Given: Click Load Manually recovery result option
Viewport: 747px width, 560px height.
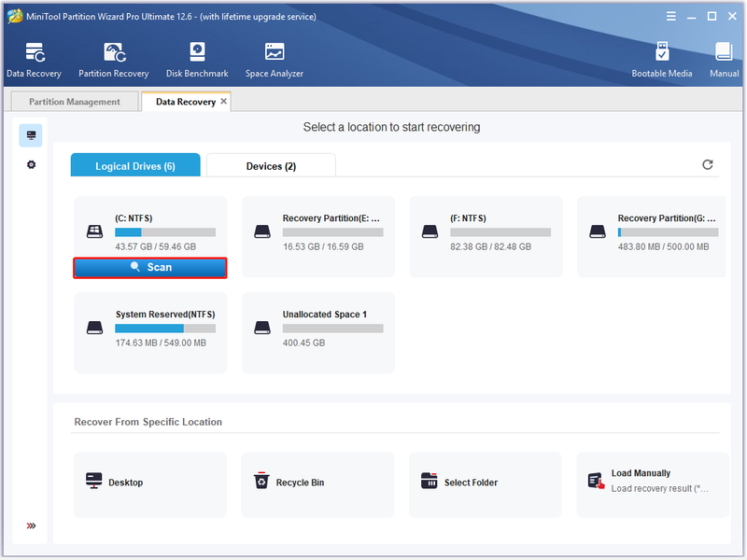Looking at the screenshot, I should click(653, 484).
